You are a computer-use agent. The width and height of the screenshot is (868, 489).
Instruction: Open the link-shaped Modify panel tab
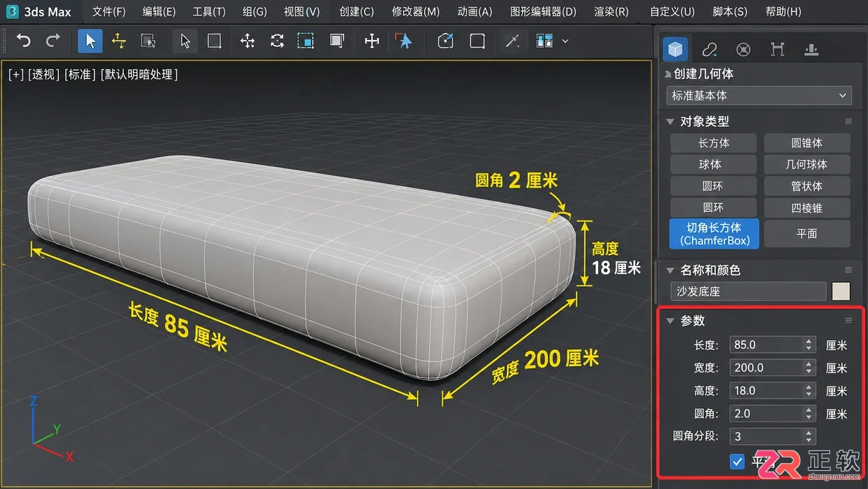[710, 50]
